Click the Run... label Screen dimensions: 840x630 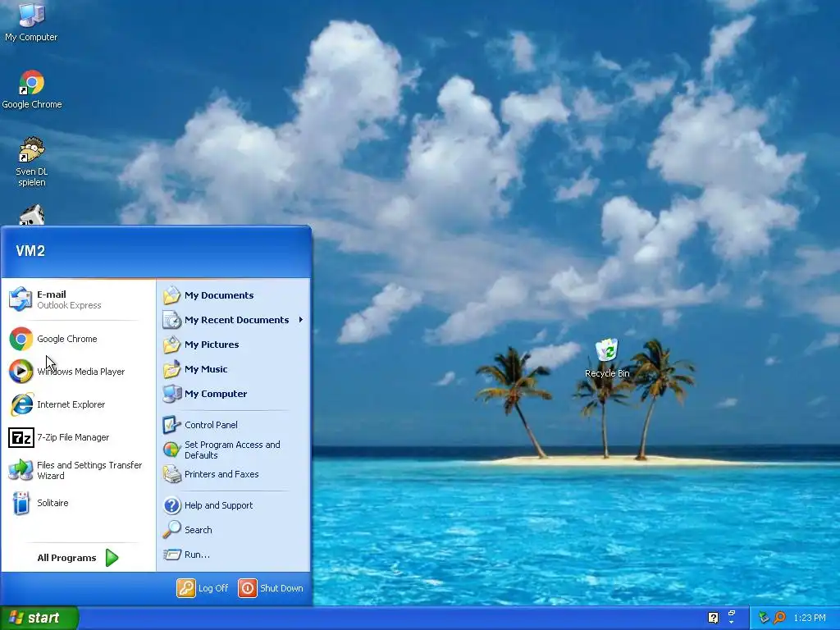click(x=197, y=555)
